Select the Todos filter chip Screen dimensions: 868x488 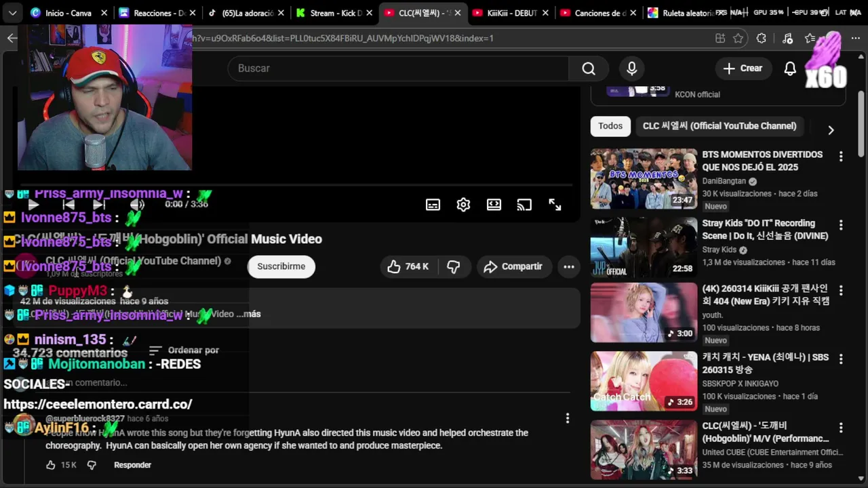coord(610,126)
